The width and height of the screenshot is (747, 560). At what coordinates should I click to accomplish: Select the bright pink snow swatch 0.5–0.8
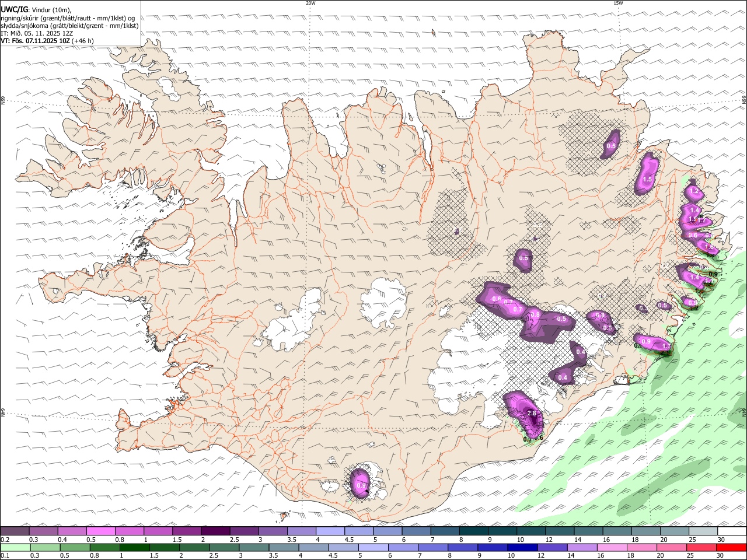(x=101, y=531)
